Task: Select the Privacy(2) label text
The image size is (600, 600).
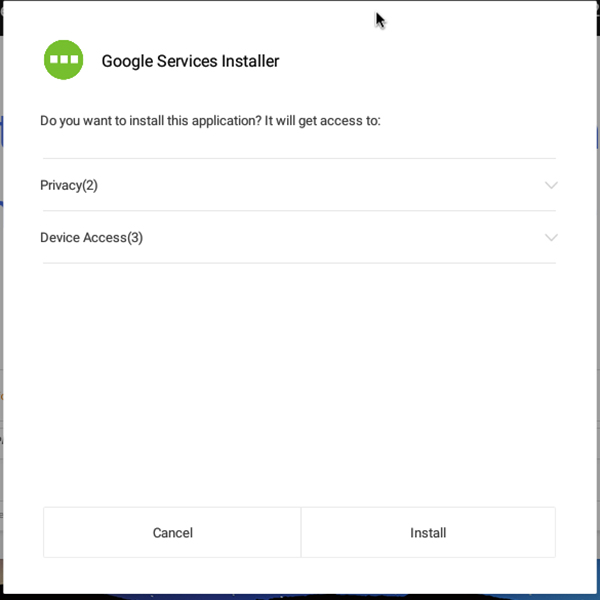Action: coord(69,185)
